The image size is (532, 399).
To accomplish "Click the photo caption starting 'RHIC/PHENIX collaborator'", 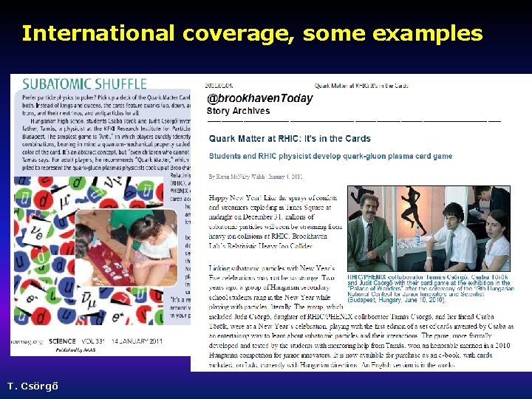I will tap(431, 288).
